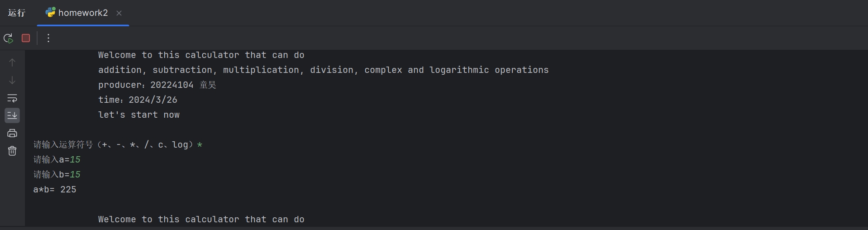Click the Python icon on homework2 tab
The image size is (868, 230).
51,12
